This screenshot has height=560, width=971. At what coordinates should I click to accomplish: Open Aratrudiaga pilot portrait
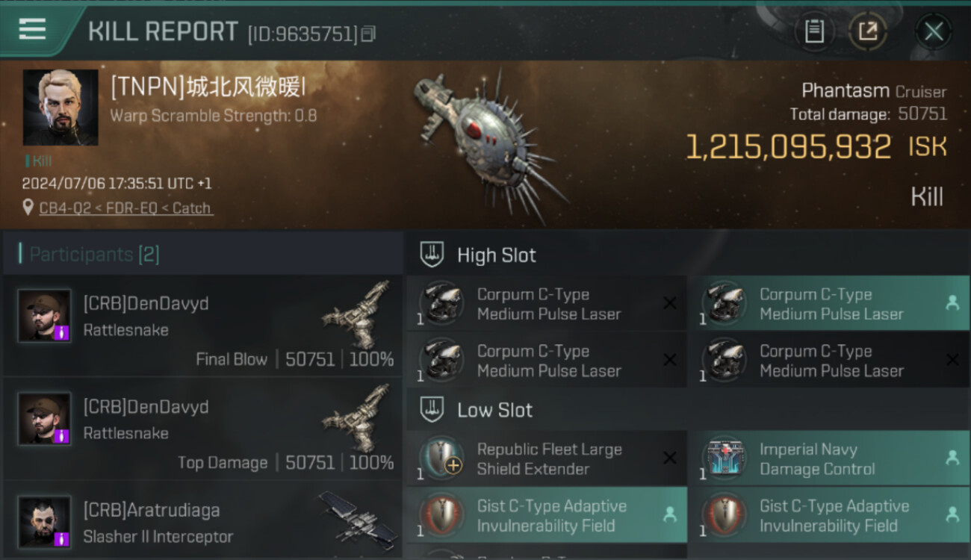coord(45,522)
